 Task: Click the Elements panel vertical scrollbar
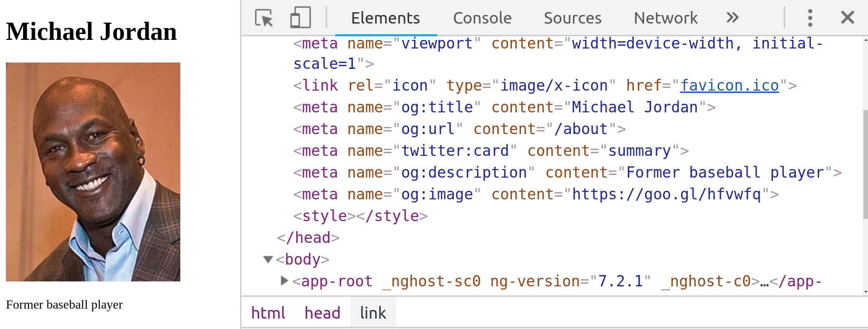865,164
